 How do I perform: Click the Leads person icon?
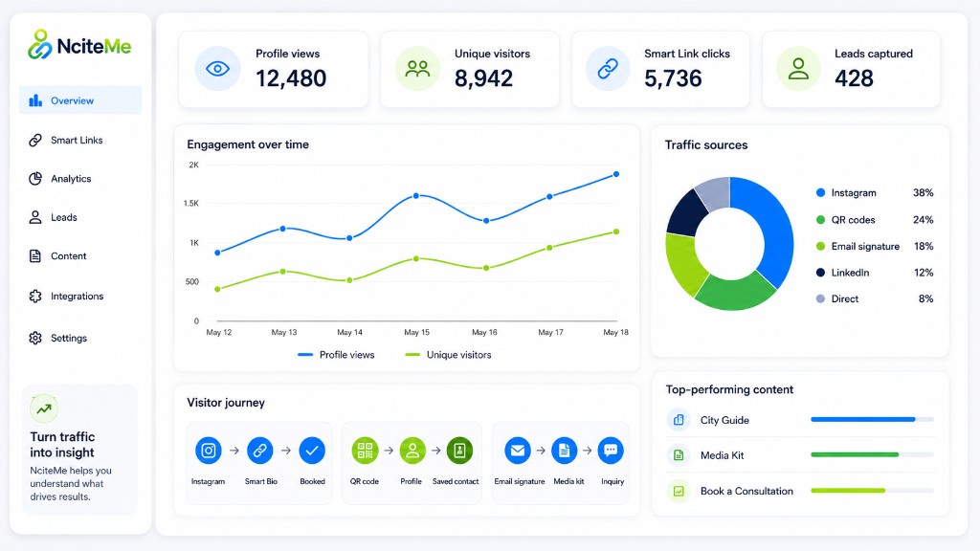[x=35, y=217]
